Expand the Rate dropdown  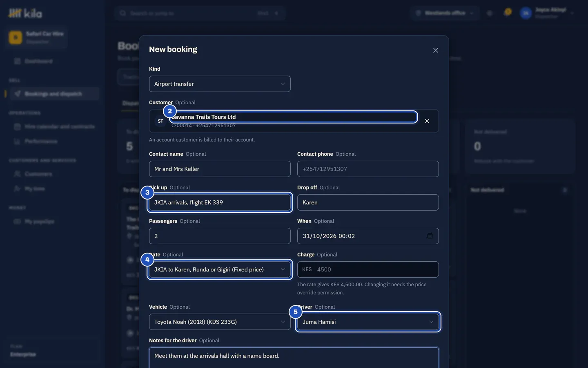pyautogui.click(x=220, y=269)
